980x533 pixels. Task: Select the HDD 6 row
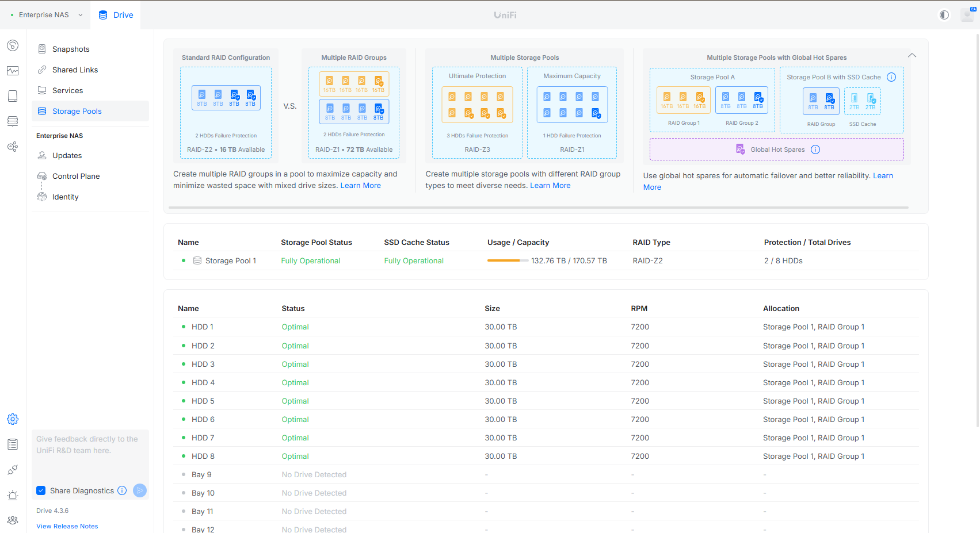pyautogui.click(x=546, y=419)
